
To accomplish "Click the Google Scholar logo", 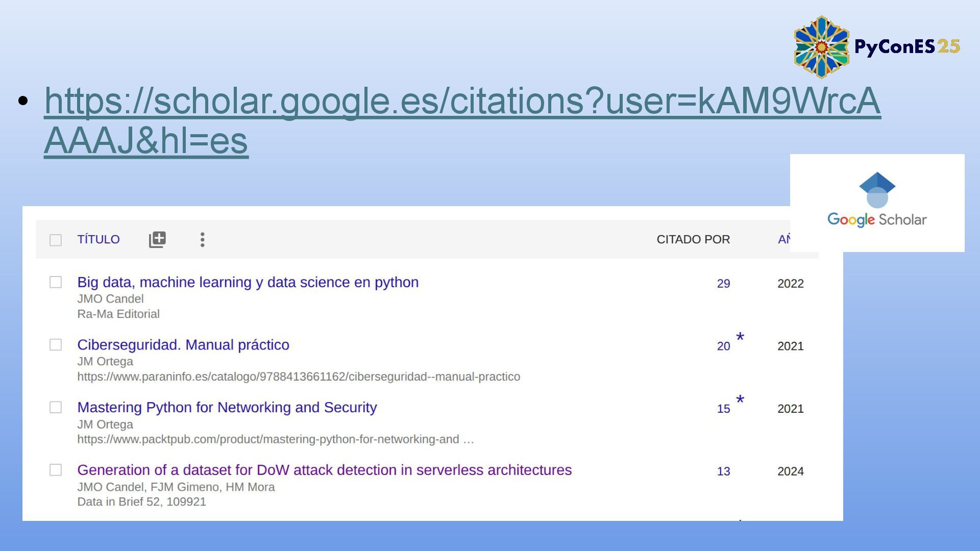I will click(877, 202).
